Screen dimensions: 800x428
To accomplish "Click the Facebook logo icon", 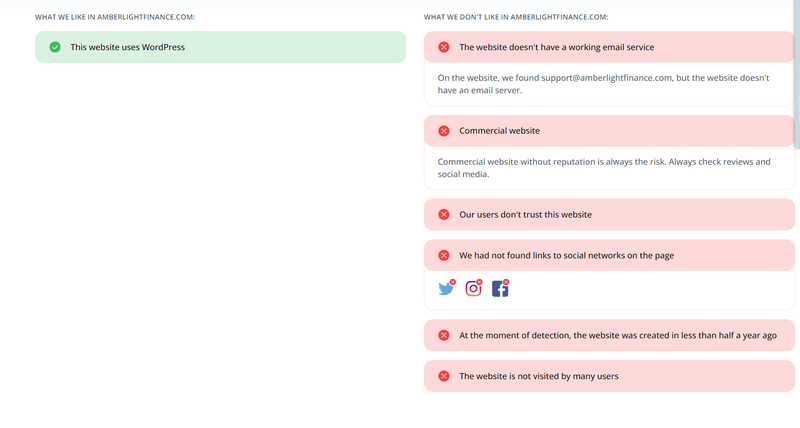I will point(500,289).
